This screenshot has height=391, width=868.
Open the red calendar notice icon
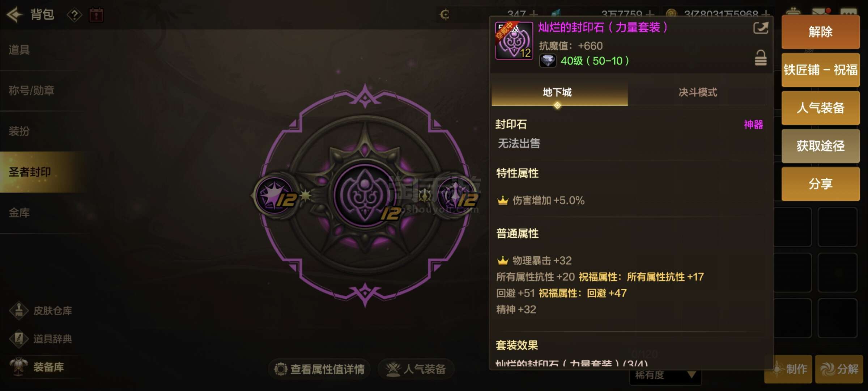[x=96, y=15]
